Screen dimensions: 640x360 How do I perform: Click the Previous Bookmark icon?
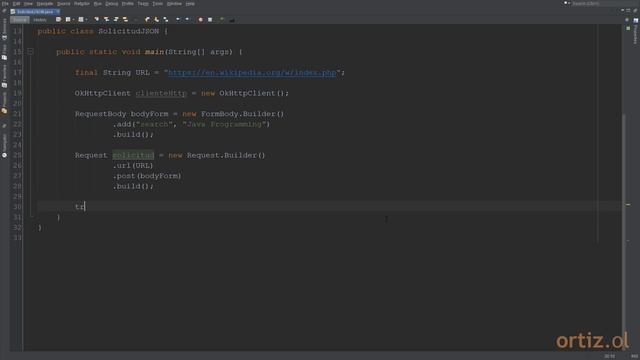point(147,20)
